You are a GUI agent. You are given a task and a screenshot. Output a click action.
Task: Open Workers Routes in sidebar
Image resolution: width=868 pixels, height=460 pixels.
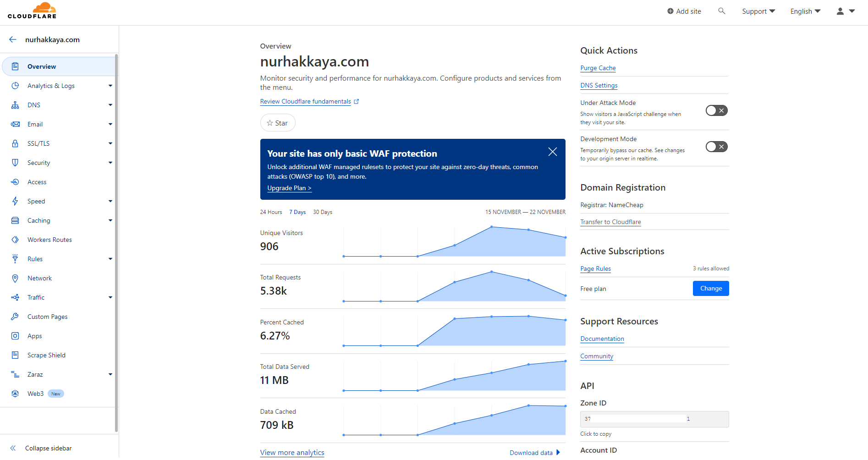click(49, 240)
